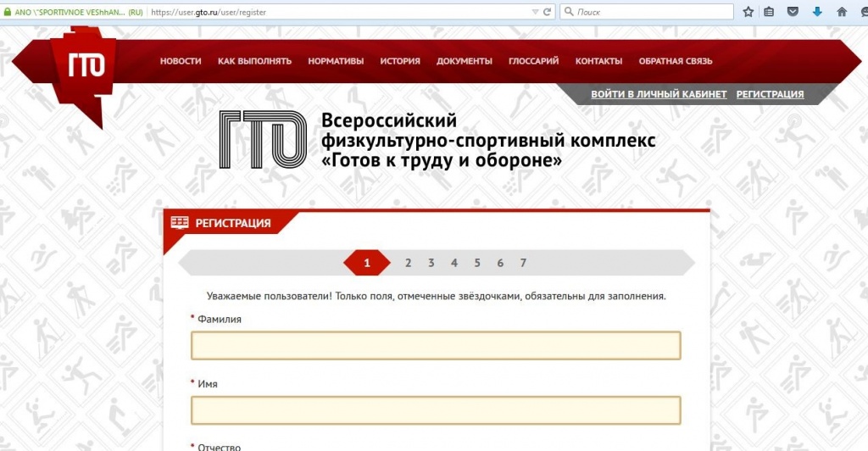Click the Регистрация panel header icon

pyautogui.click(x=180, y=222)
